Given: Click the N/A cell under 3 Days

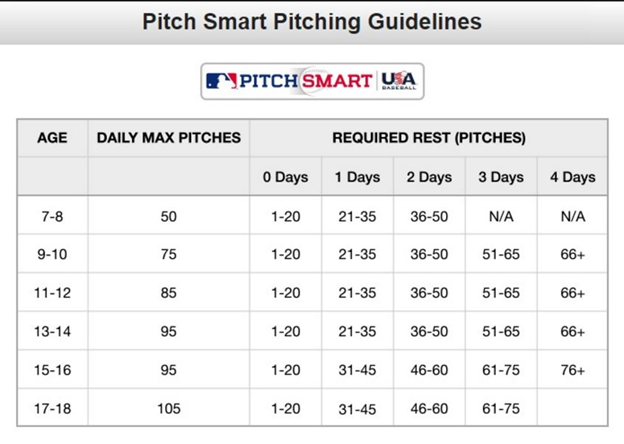Looking at the screenshot, I should coord(501,216).
